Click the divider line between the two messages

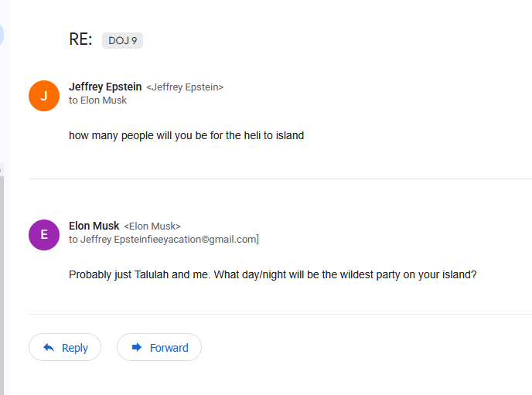click(x=280, y=179)
